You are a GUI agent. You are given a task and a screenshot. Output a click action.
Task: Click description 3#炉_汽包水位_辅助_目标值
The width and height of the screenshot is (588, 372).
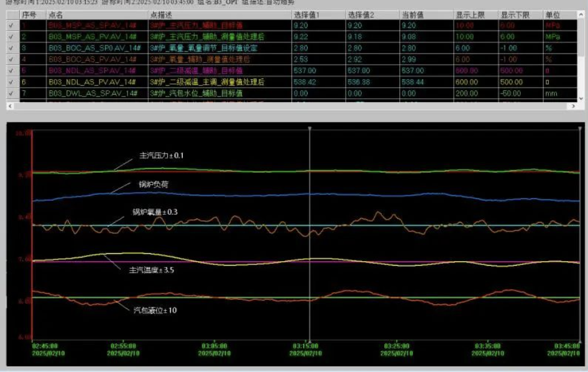point(196,93)
